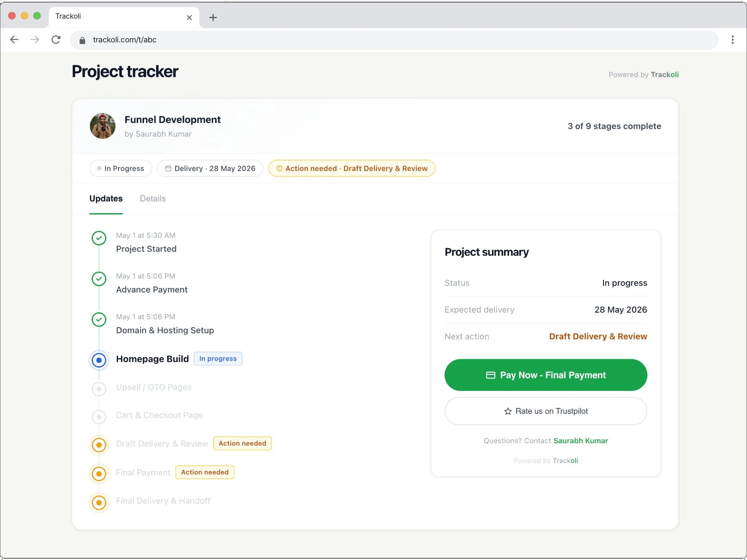Viewport: 747px width, 560px height.
Task: Click the green check for Advance Payment
Action: (99, 278)
